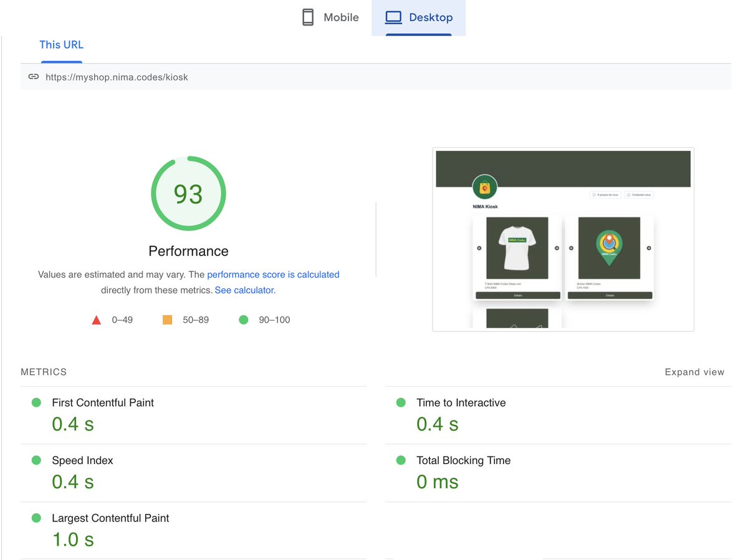The image size is (748, 560).
Task: Click the 0 ms Total Blocking Time value
Action: [x=438, y=482]
